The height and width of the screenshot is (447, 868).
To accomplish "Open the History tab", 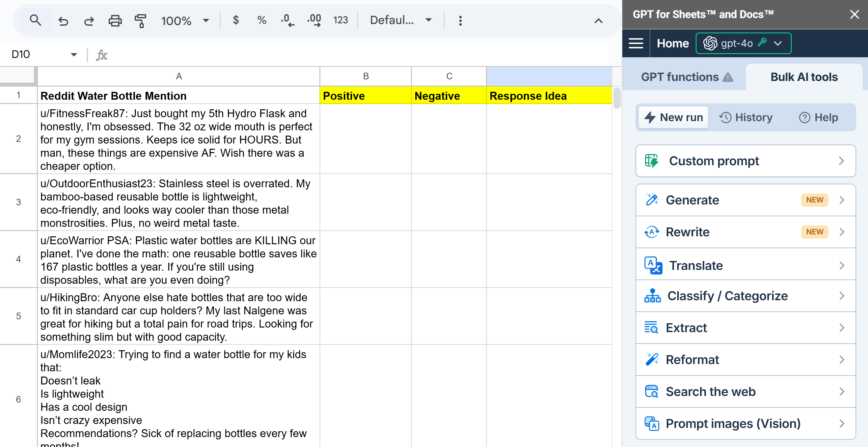I will (x=746, y=117).
